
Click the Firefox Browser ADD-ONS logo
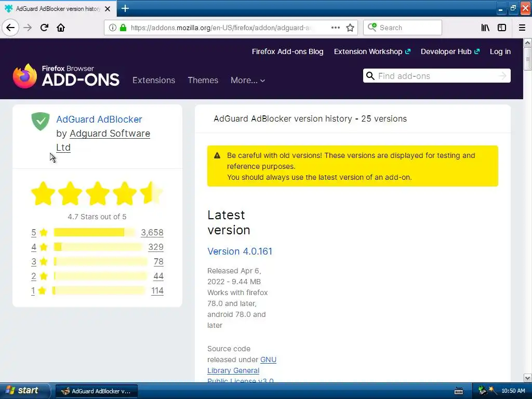coord(66,76)
